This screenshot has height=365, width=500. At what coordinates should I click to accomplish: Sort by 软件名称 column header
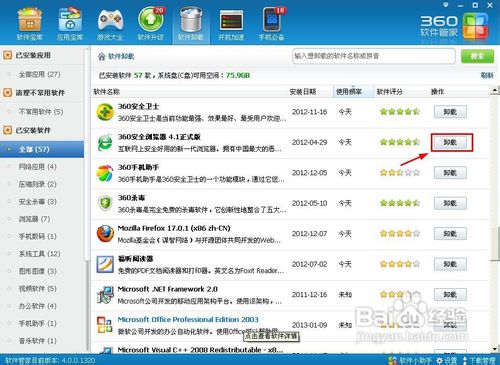(x=107, y=92)
